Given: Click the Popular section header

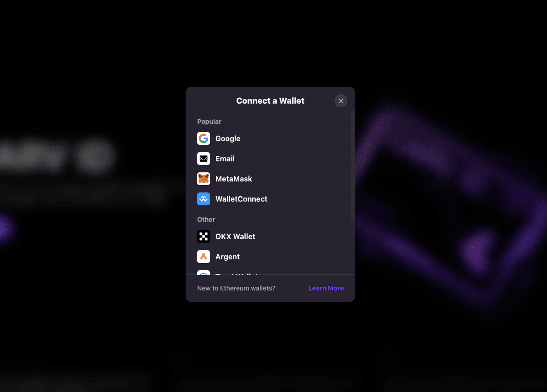Looking at the screenshot, I should 209,122.
